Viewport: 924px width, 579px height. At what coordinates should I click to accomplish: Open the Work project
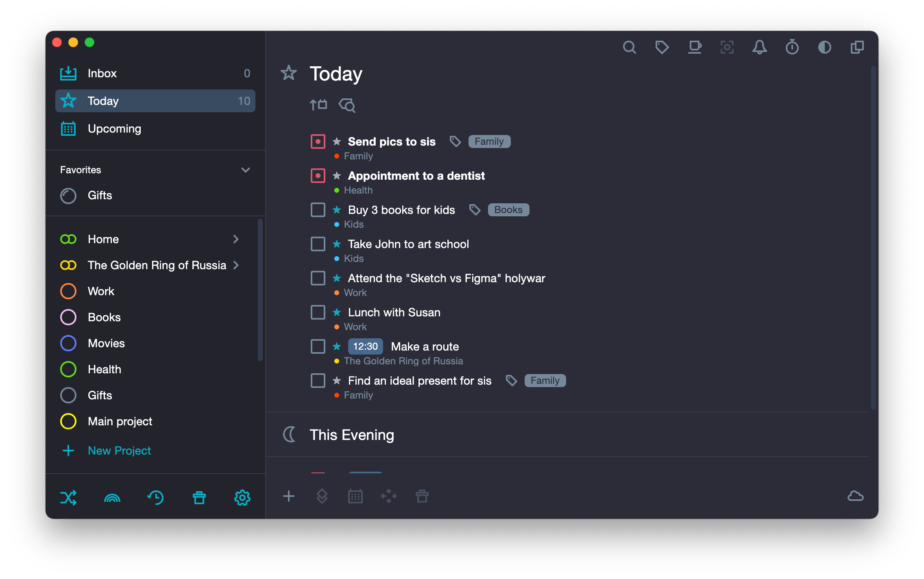click(155, 291)
